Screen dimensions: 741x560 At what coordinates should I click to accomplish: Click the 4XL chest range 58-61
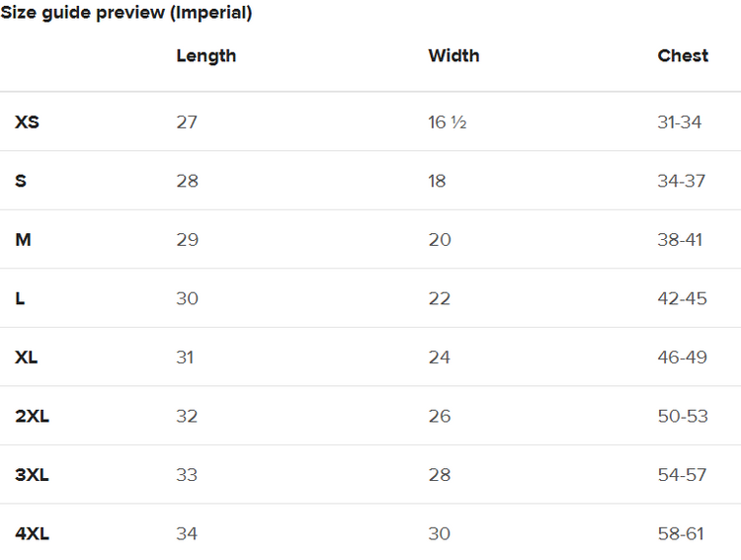pyautogui.click(x=681, y=533)
